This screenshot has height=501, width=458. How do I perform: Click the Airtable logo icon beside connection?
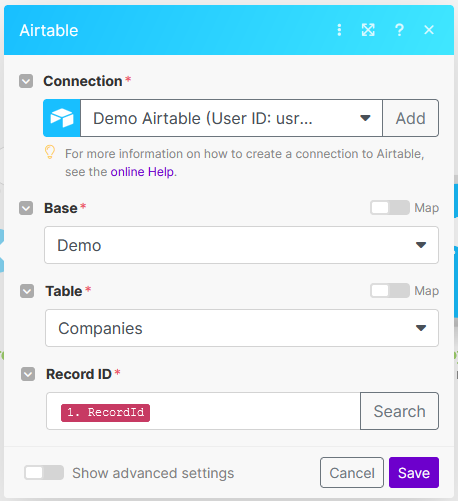pos(62,118)
